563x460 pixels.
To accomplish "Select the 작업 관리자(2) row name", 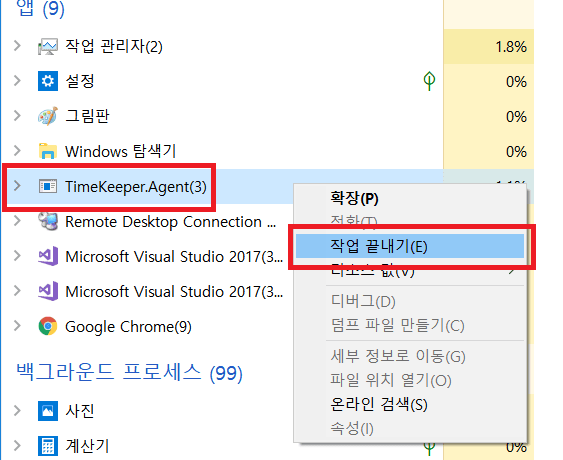I will [114, 47].
